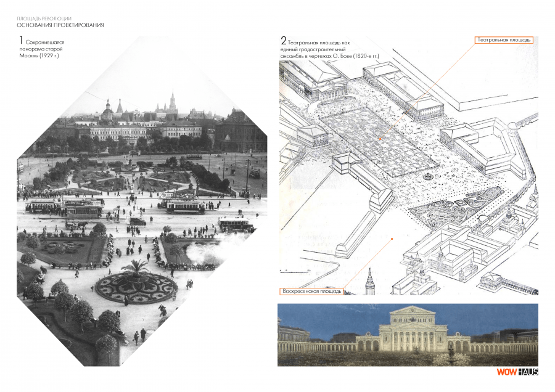This screenshot has height=392, width=555.
Task: Click the tall tower spire on the photo skyline
Action: pos(172,101)
